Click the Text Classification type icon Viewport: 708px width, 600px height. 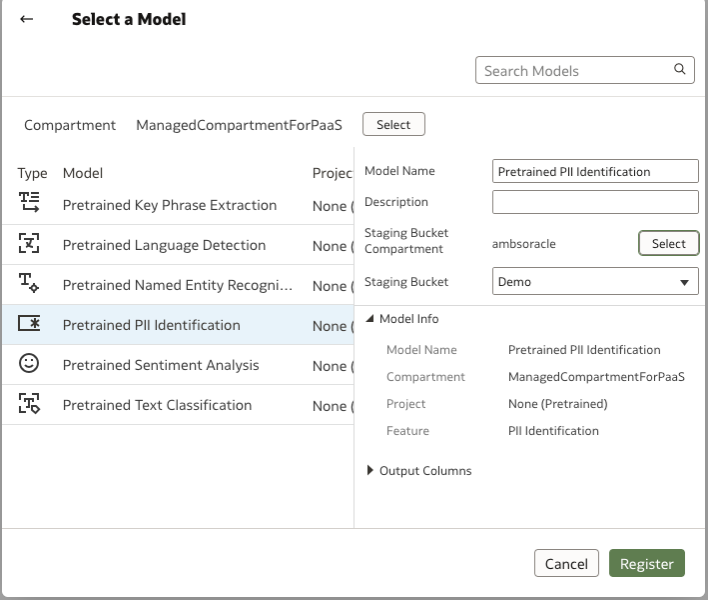point(30,404)
